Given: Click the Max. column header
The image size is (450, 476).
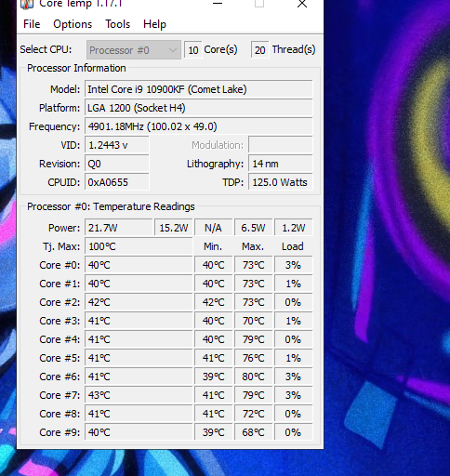Looking at the screenshot, I should click(x=253, y=246).
